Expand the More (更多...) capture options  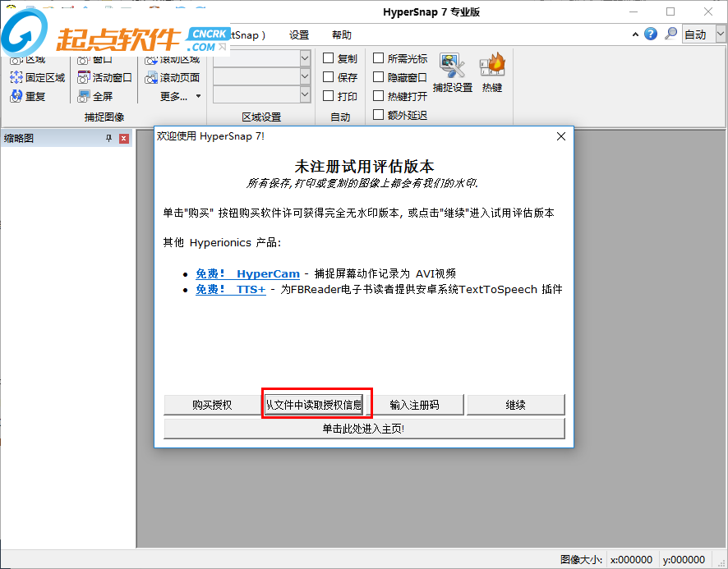[x=180, y=96]
